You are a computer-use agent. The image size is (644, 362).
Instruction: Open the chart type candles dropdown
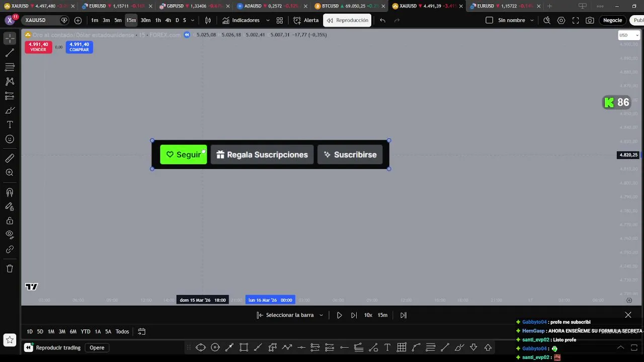208,20
